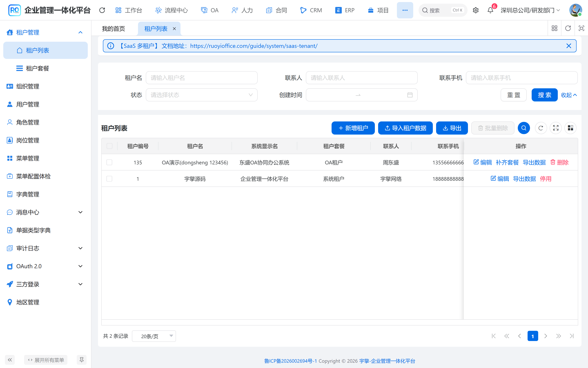Click the tab layout grid icon
This screenshot has width=588, height=368.
point(555,28)
